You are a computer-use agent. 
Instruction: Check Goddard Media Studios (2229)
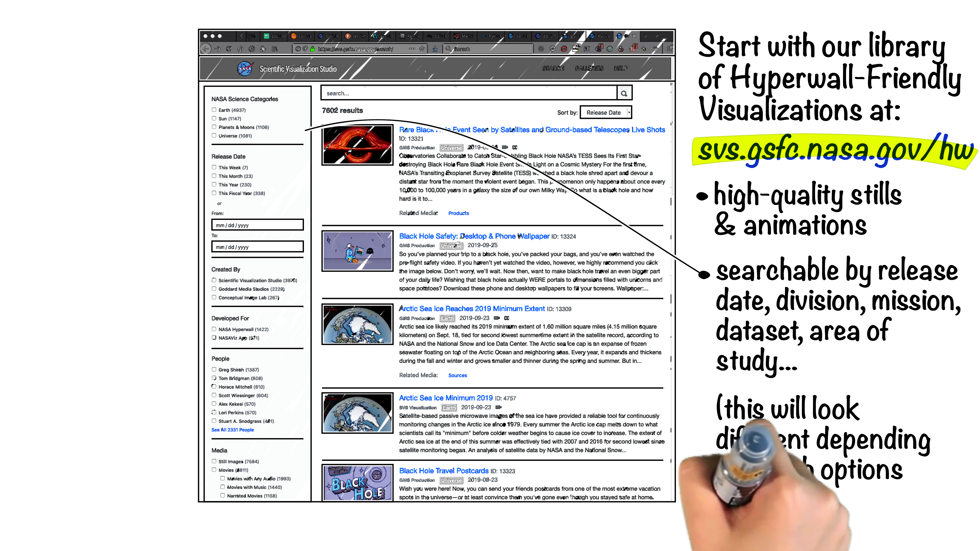(214, 289)
